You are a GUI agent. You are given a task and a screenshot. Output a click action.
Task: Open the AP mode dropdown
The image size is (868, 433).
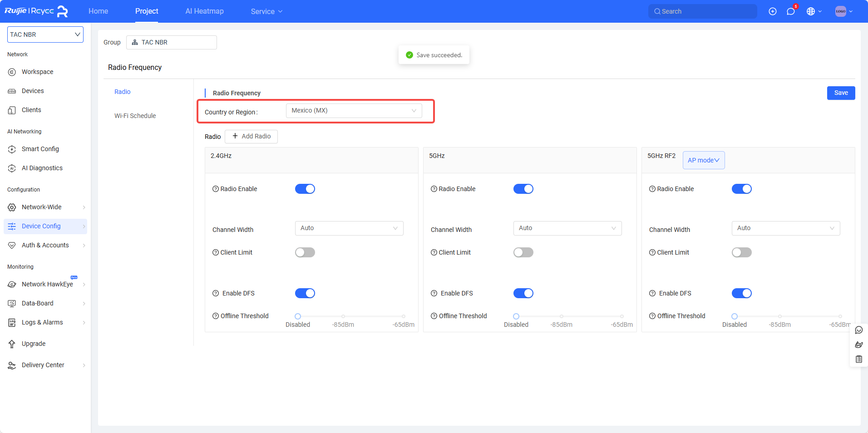click(x=703, y=160)
